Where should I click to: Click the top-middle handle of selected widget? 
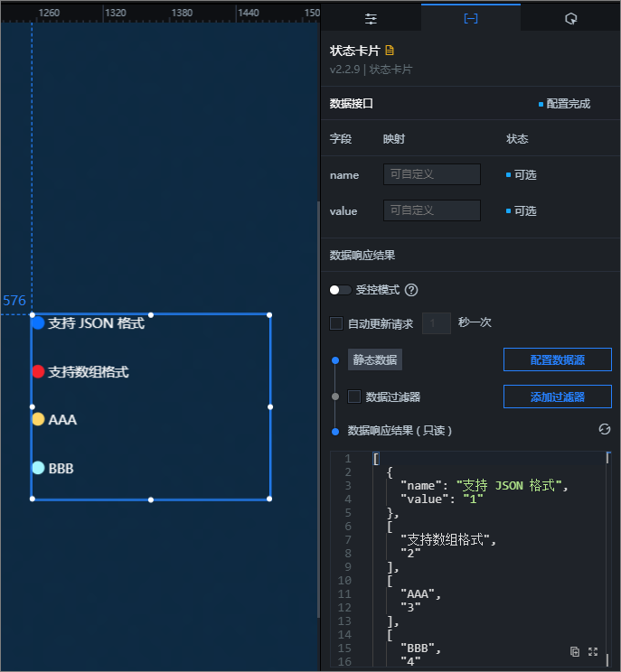(151, 314)
